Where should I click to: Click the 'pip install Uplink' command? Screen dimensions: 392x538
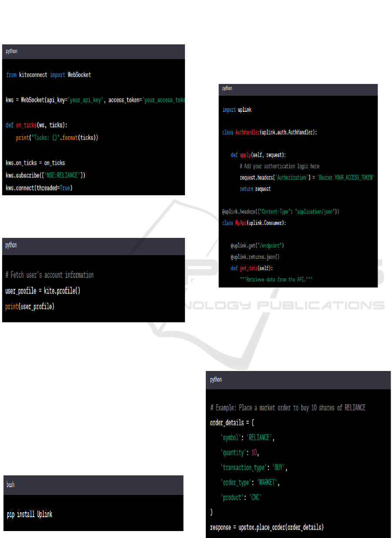(x=30, y=515)
